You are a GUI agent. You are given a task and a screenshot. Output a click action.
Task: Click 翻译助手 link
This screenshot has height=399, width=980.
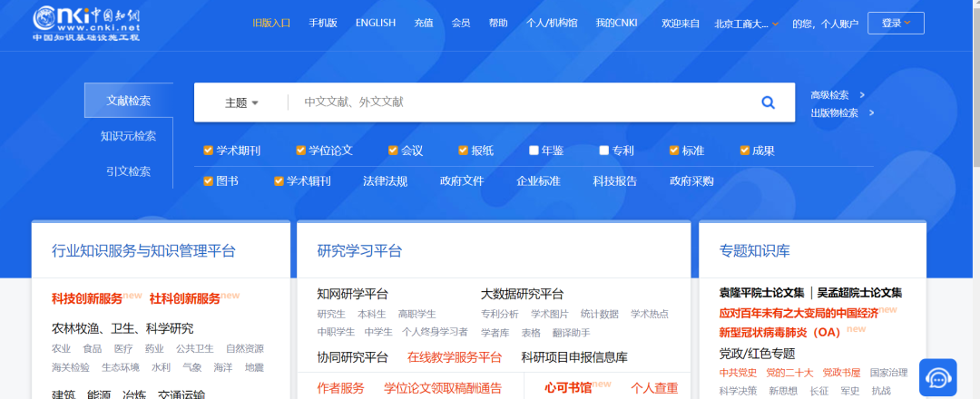pos(572,333)
